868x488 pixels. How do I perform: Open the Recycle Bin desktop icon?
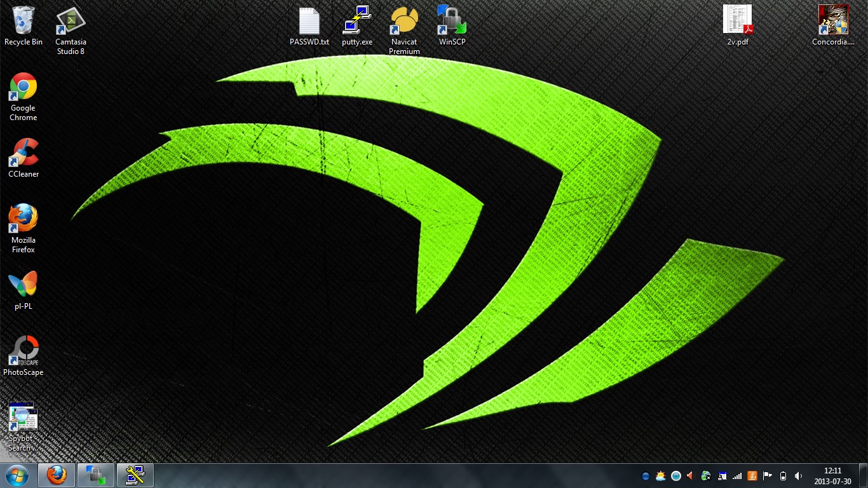coord(24,26)
